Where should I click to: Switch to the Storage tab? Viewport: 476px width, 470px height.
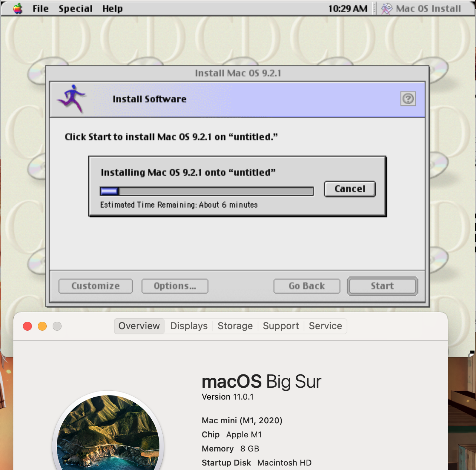click(x=235, y=326)
